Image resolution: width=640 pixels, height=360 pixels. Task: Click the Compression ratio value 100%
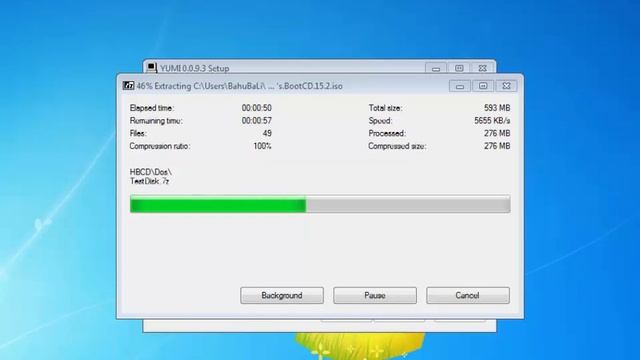pyautogui.click(x=262, y=146)
